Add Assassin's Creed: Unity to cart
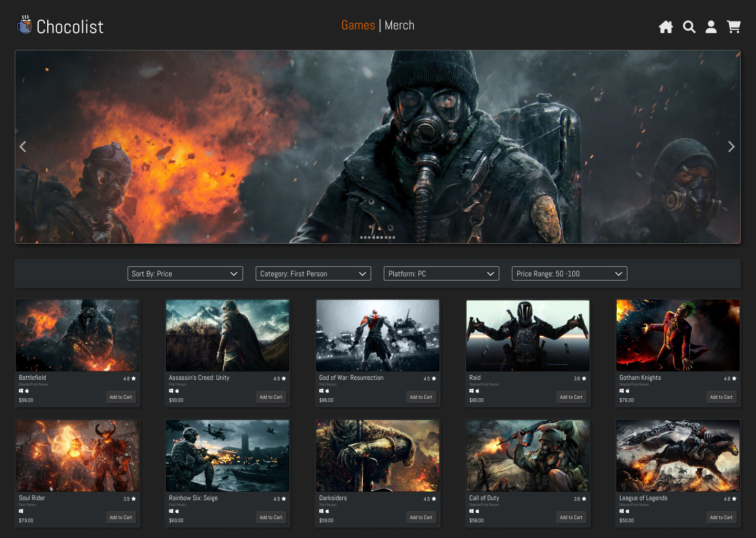This screenshot has height=538, width=756. click(271, 397)
